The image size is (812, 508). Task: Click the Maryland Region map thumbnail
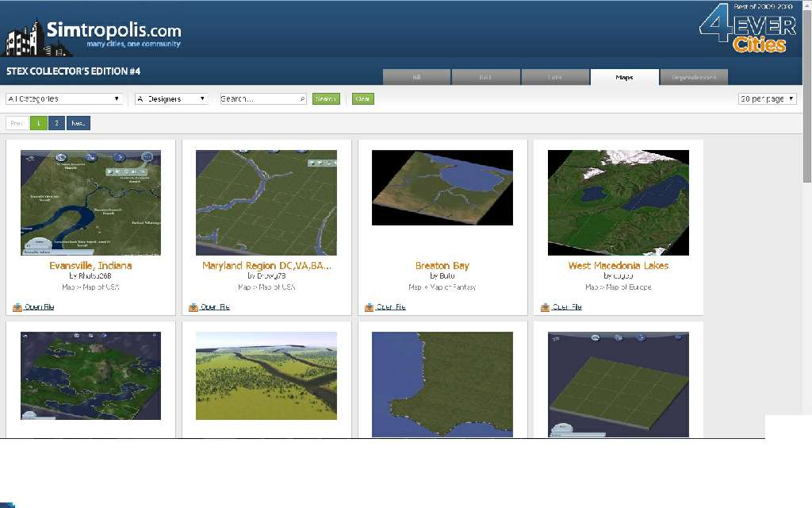click(266, 202)
